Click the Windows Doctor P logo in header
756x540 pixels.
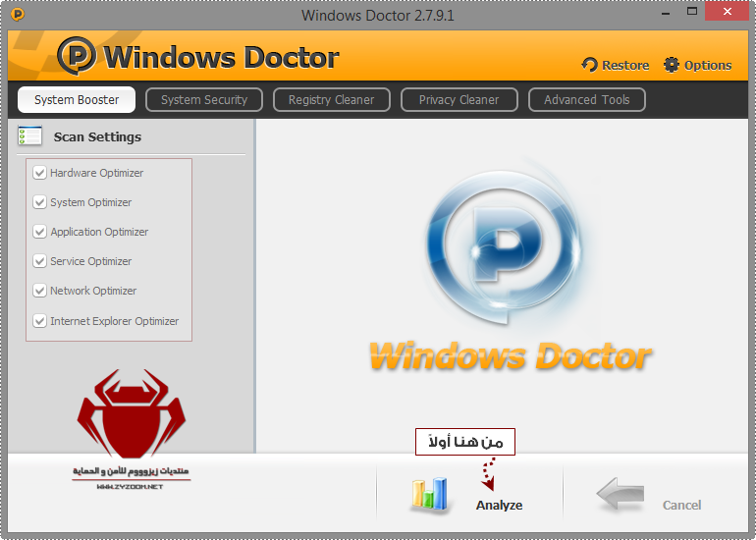77,56
